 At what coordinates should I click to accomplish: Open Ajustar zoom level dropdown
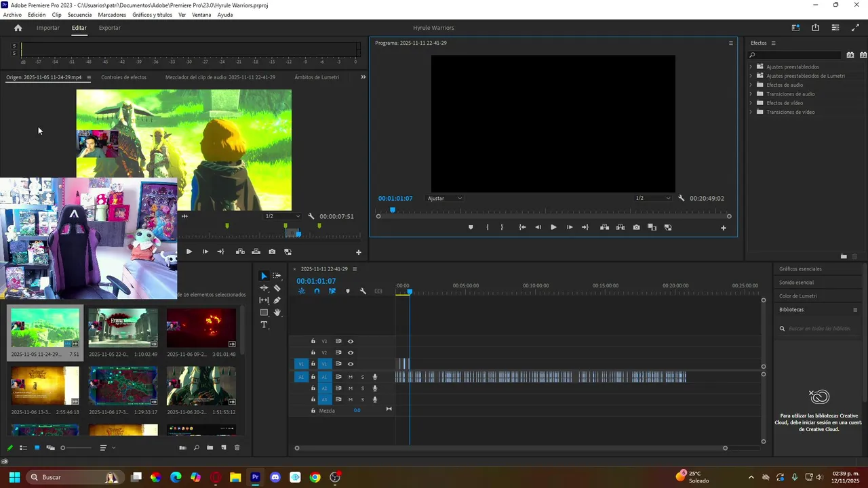tap(445, 199)
